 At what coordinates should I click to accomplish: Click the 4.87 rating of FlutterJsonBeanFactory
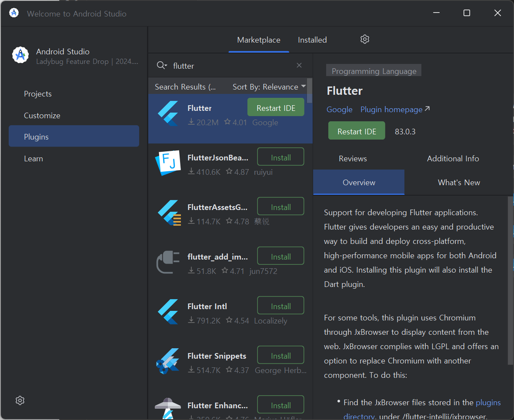238,172
